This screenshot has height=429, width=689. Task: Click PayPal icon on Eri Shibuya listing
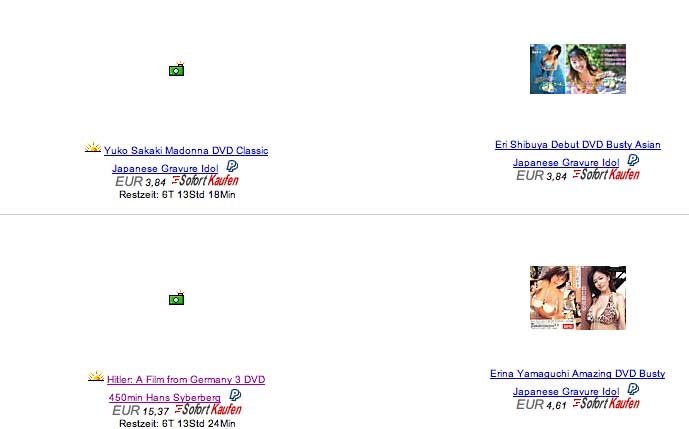click(x=633, y=160)
